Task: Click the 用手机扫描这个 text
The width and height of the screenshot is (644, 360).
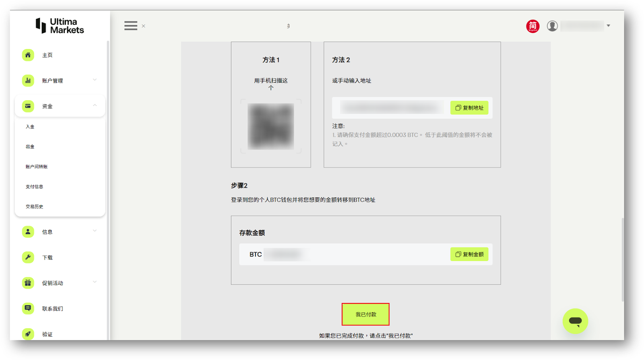Action: [x=271, y=84]
